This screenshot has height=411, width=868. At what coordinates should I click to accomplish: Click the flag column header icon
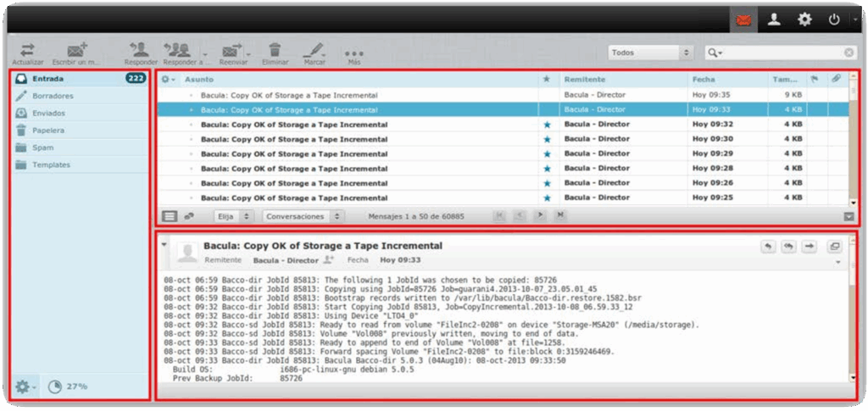[815, 79]
